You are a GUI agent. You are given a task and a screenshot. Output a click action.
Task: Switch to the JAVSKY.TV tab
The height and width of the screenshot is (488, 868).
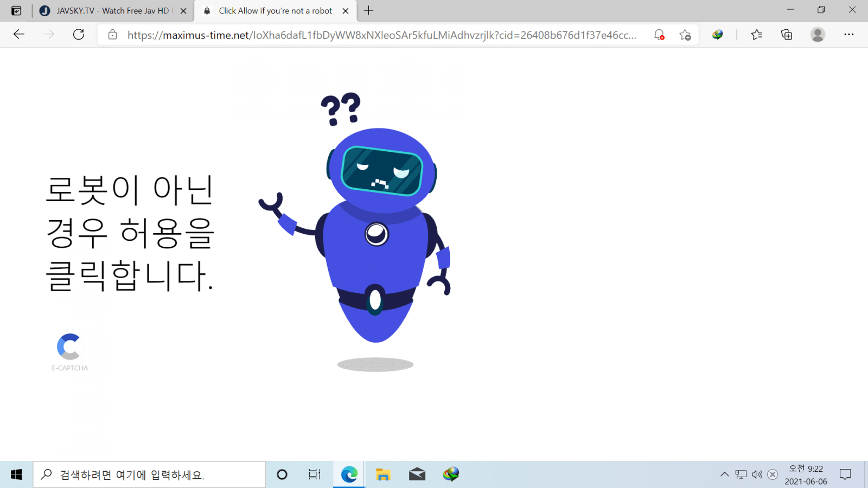[113, 10]
